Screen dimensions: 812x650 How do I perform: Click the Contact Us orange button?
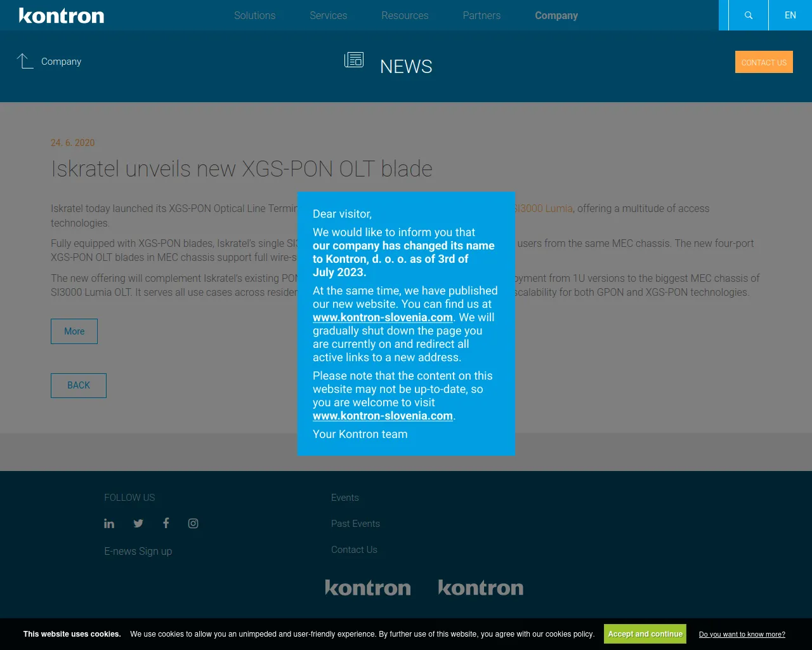point(764,62)
